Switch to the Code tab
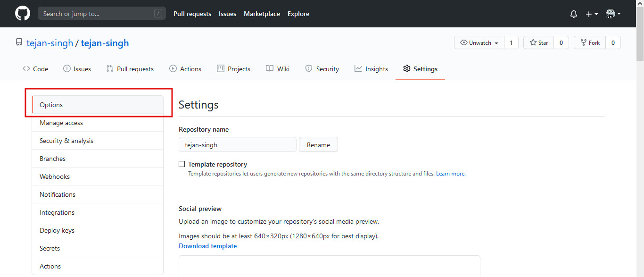The width and height of the screenshot is (644, 277). pos(35,69)
